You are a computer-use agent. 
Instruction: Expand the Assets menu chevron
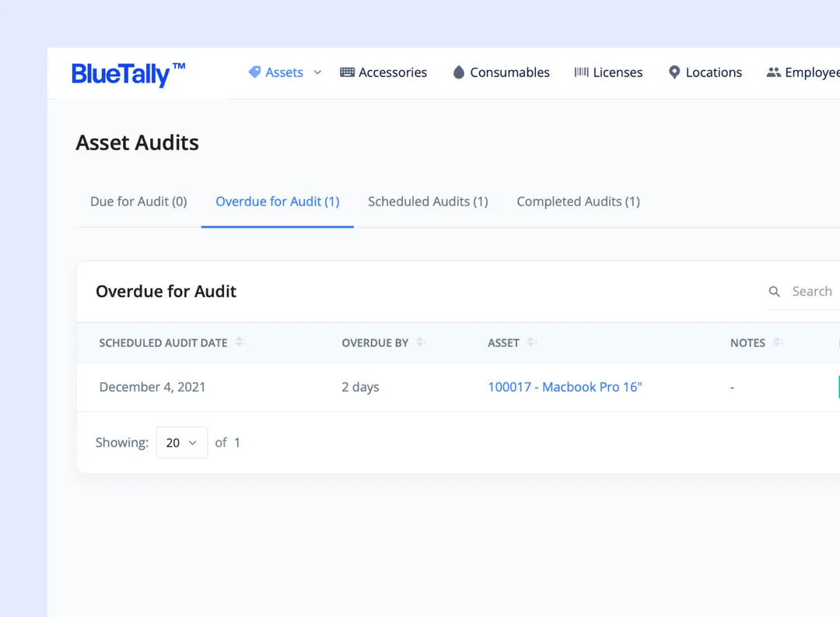click(x=317, y=72)
